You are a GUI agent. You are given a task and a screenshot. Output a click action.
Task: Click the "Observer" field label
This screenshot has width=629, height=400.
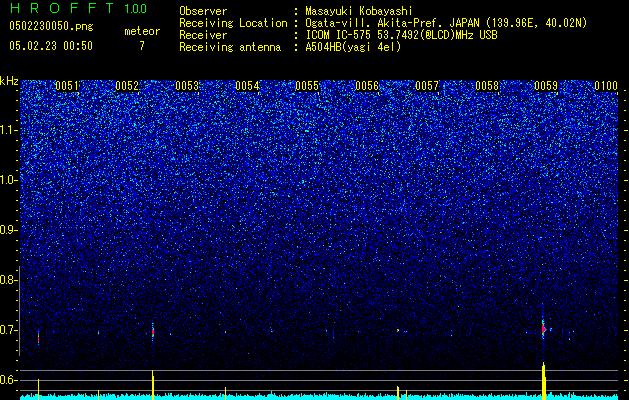pyautogui.click(x=203, y=11)
